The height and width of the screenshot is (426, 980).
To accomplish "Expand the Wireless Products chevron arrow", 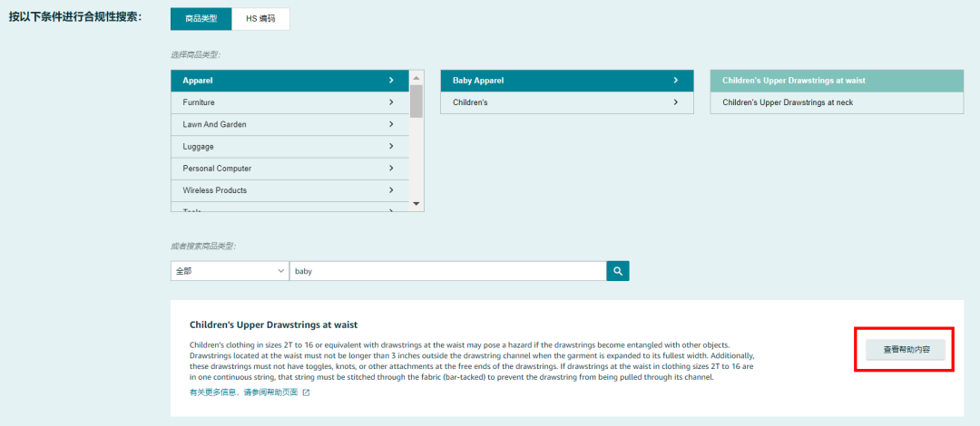I will coord(391,190).
